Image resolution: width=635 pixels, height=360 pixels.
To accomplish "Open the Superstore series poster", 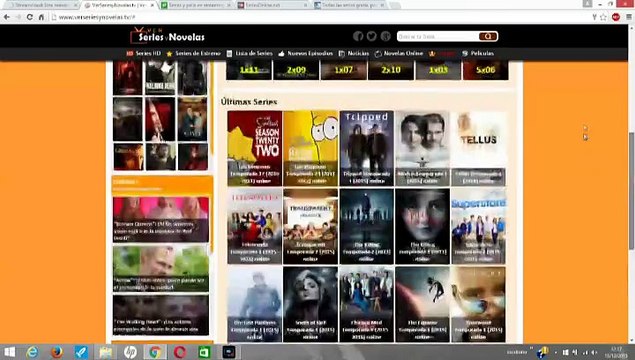I will click(x=478, y=226).
